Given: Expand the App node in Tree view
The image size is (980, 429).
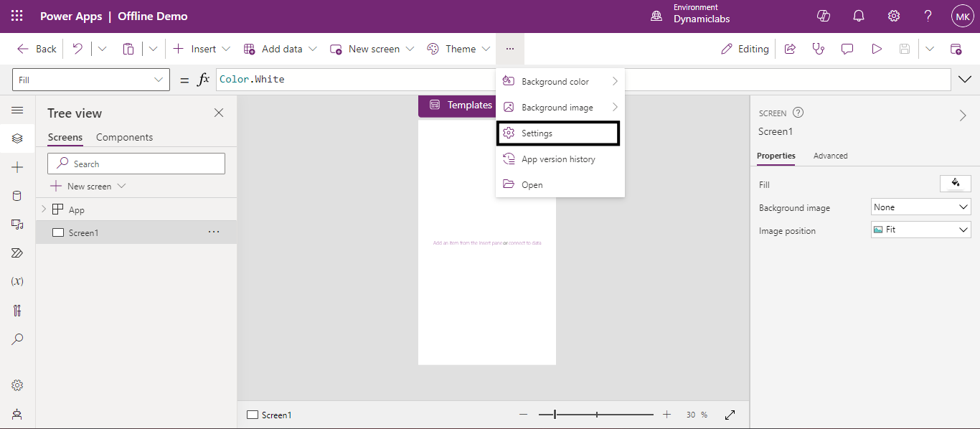Looking at the screenshot, I should pos(44,209).
